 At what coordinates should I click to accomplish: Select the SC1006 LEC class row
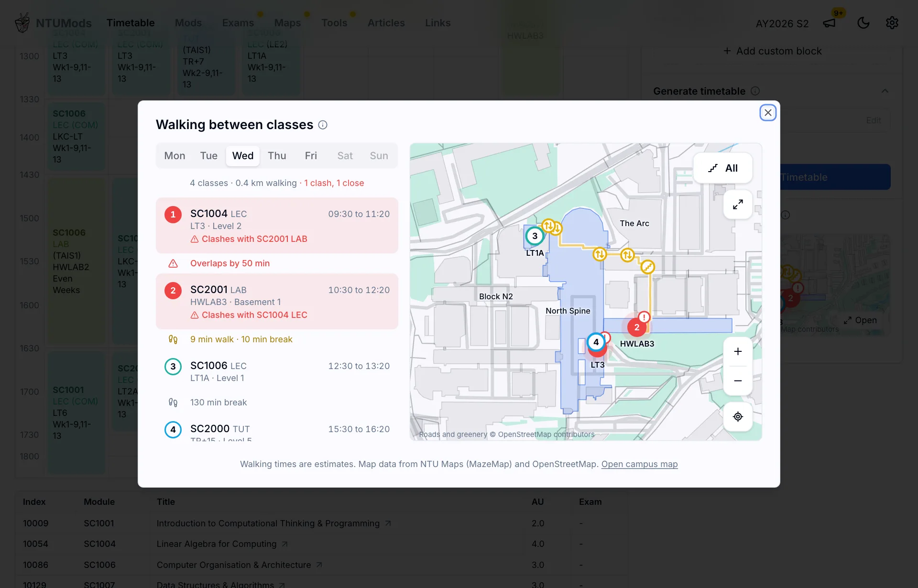pos(277,371)
